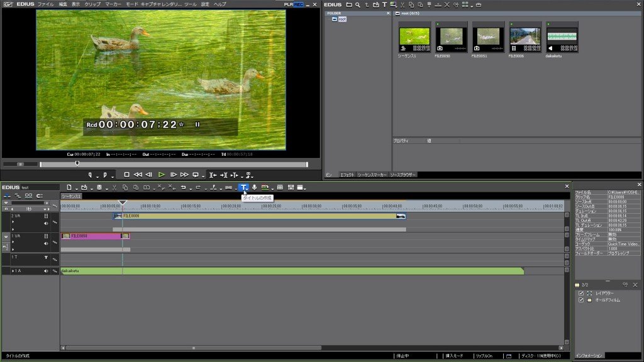Toggle title visibility on track 1 T

[46, 257]
